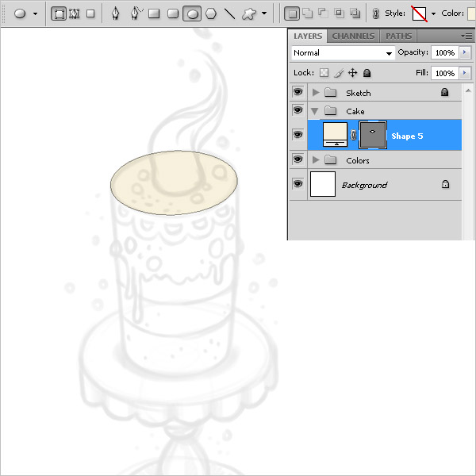The height and width of the screenshot is (476, 476).
Task: Hide the Colors group
Action: [298, 159]
